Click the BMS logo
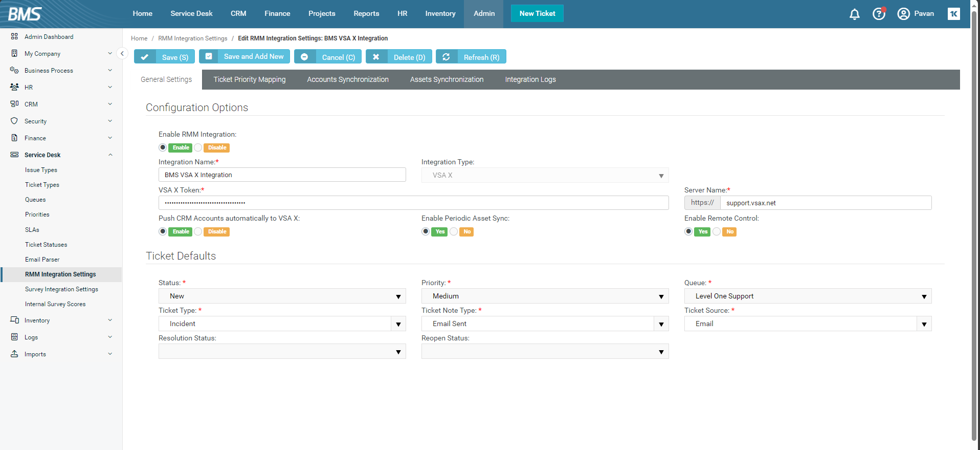Image resolution: width=980 pixels, height=450 pixels. [x=25, y=14]
